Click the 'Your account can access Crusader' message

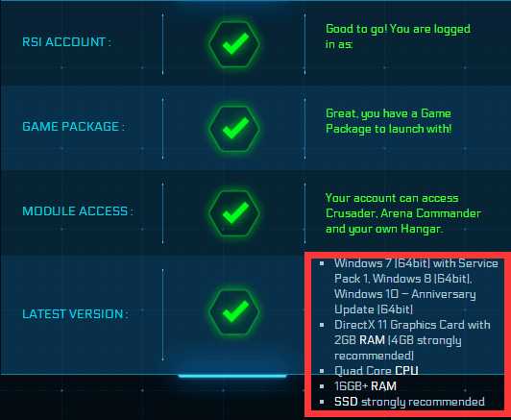click(403, 213)
